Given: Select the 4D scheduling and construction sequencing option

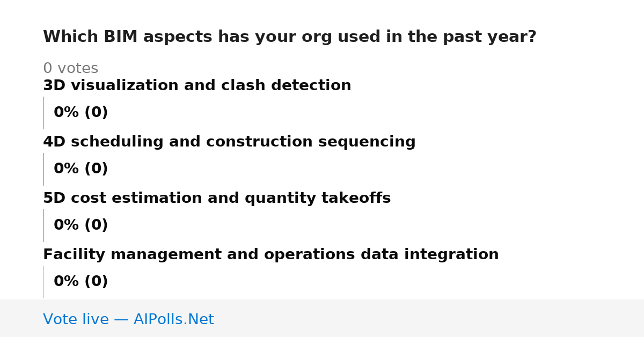Looking at the screenshot, I should (229, 142).
